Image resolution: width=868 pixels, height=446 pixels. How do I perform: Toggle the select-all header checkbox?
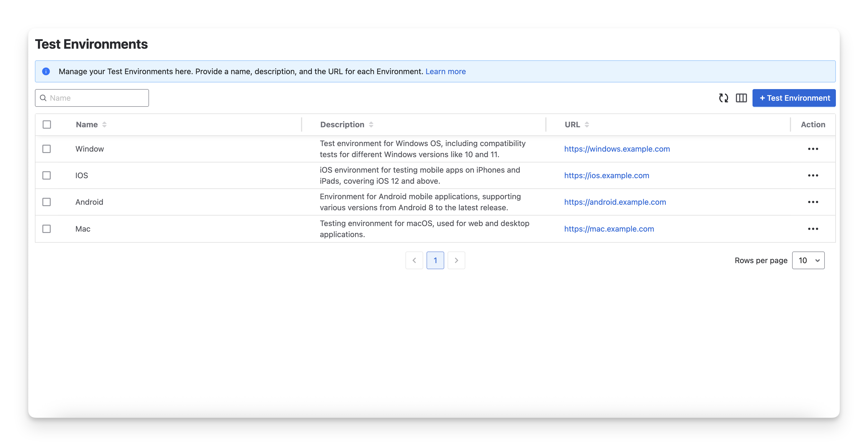[47, 125]
